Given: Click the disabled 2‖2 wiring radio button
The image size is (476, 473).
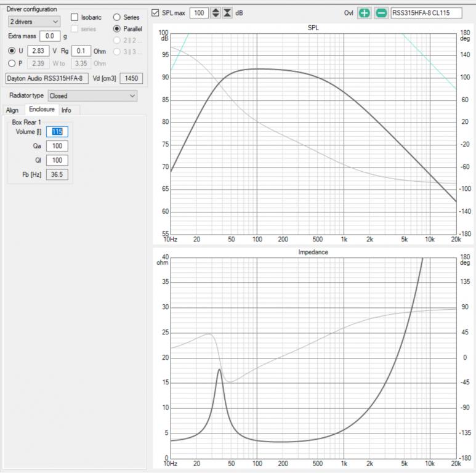Looking at the screenshot, I should coord(116,41).
